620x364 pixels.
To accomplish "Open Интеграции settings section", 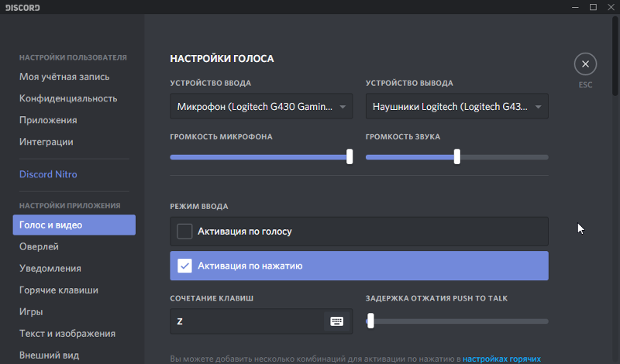I will pyautogui.click(x=46, y=142).
